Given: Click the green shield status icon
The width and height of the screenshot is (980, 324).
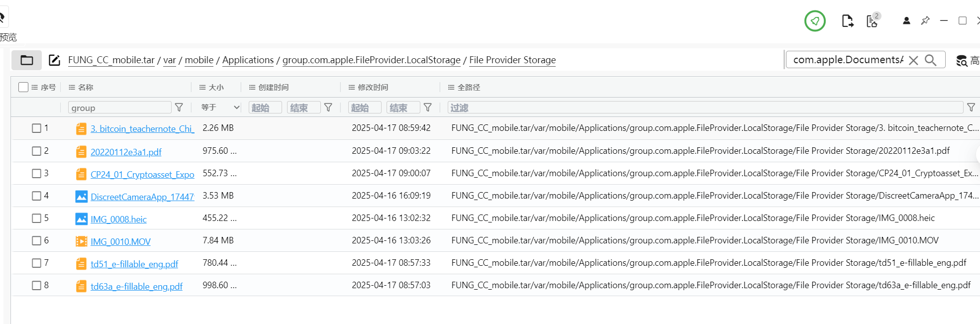Looking at the screenshot, I should (x=815, y=21).
